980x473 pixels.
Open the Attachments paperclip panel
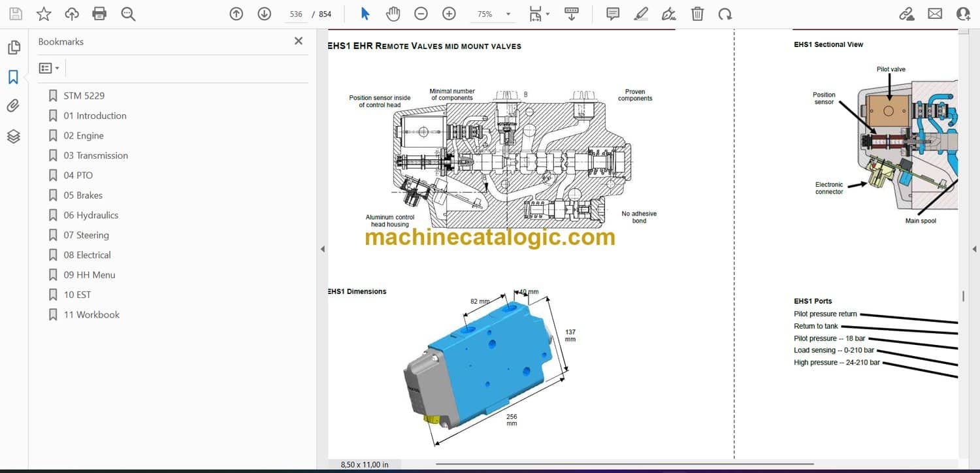[x=14, y=106]
